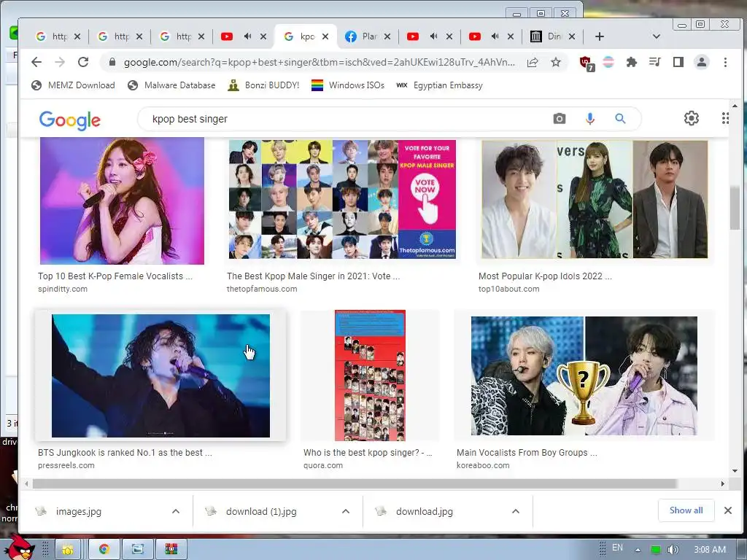This screenshot has width=747, height=560.
Task: Open the Main Vocalists From Boy Groups image
Action: (584, 376)
